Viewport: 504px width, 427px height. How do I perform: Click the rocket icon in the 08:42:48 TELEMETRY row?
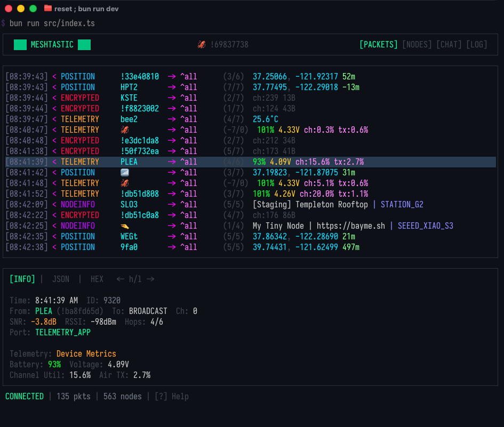124,183
